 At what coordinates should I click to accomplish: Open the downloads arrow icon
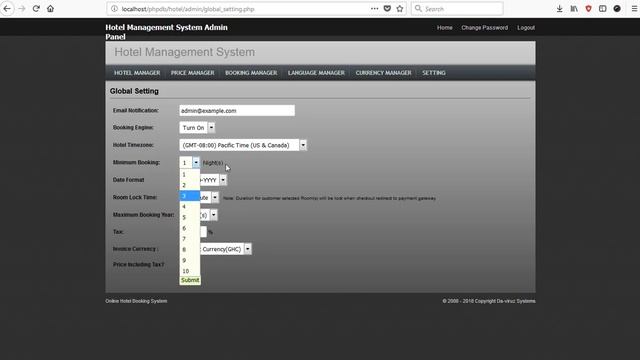560,9
